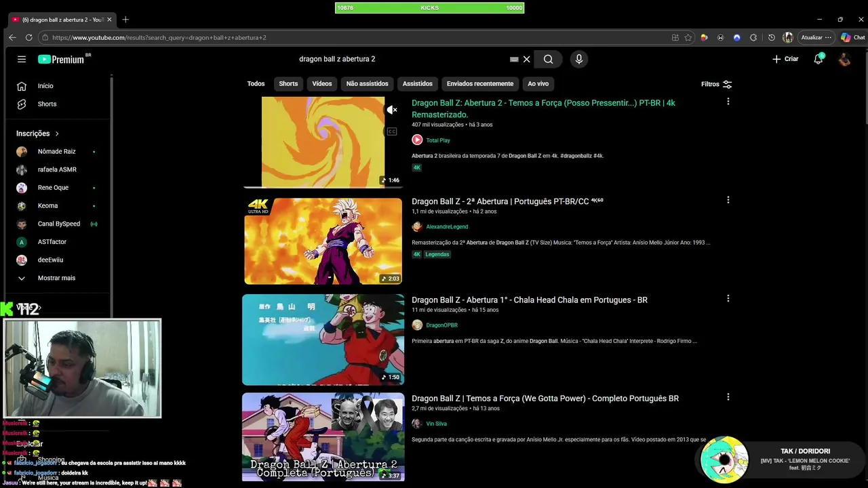Open options menu for AlexandreLegend video
The width and height of the screenshot is (868, 488).
tap(728, 200)
